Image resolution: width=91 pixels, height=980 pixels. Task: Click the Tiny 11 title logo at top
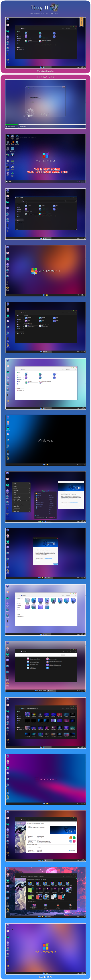tap(45, 8)
